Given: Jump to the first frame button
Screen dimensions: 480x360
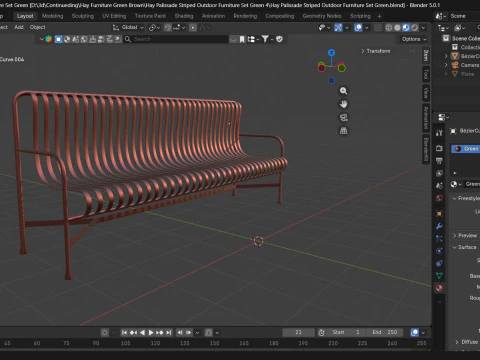Looking at the screenshot, I should 124,332.
